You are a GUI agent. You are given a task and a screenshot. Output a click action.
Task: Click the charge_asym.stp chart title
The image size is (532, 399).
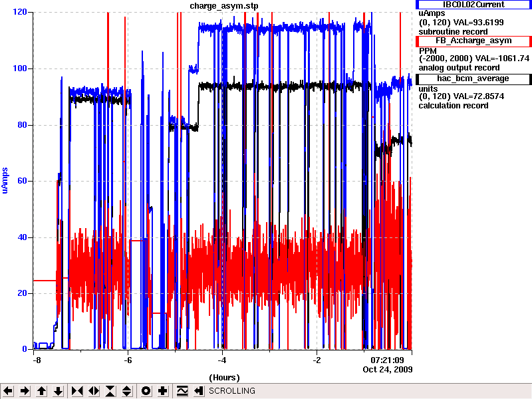point(224,6)
